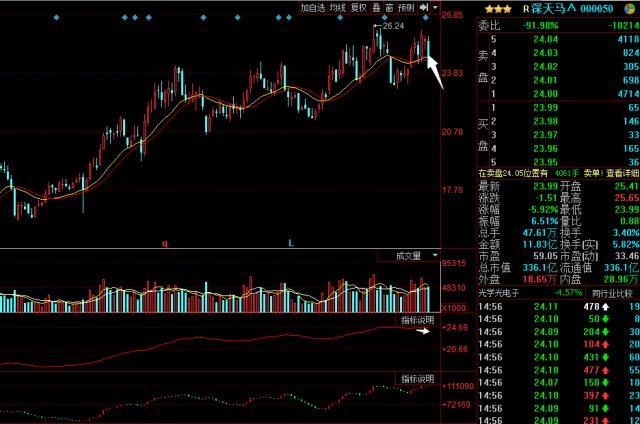Click the upper 指标说明 button
The image size is (640, 424).
pyautogui.click(x=417, y=320)
